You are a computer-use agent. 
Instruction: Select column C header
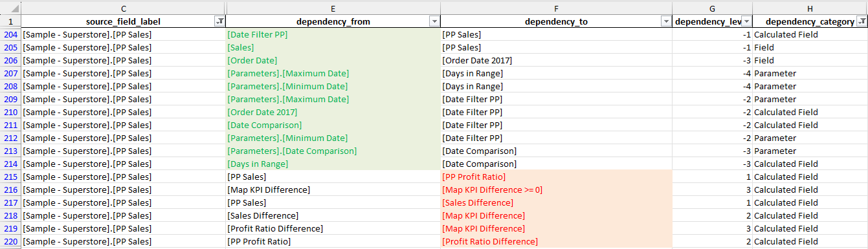[123, 8]
